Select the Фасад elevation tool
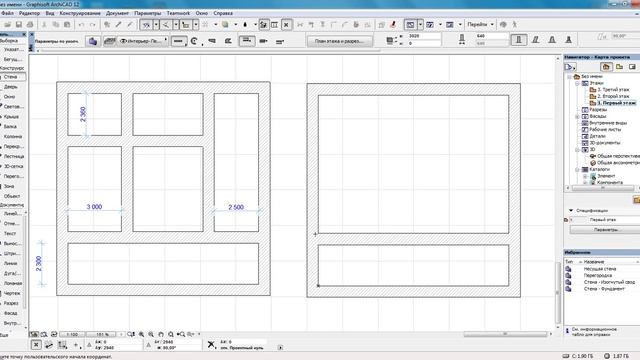The image size is (640, 360). coord(12,313)
